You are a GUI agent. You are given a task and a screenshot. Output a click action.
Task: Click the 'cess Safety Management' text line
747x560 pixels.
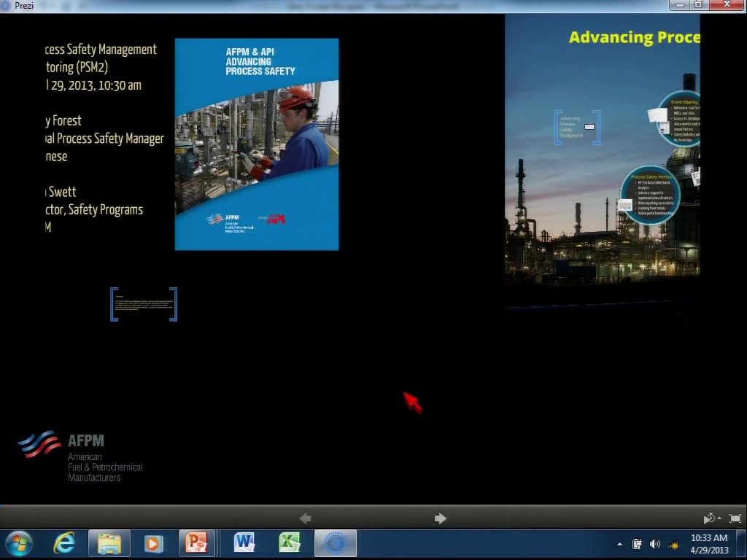click(101, 50)
